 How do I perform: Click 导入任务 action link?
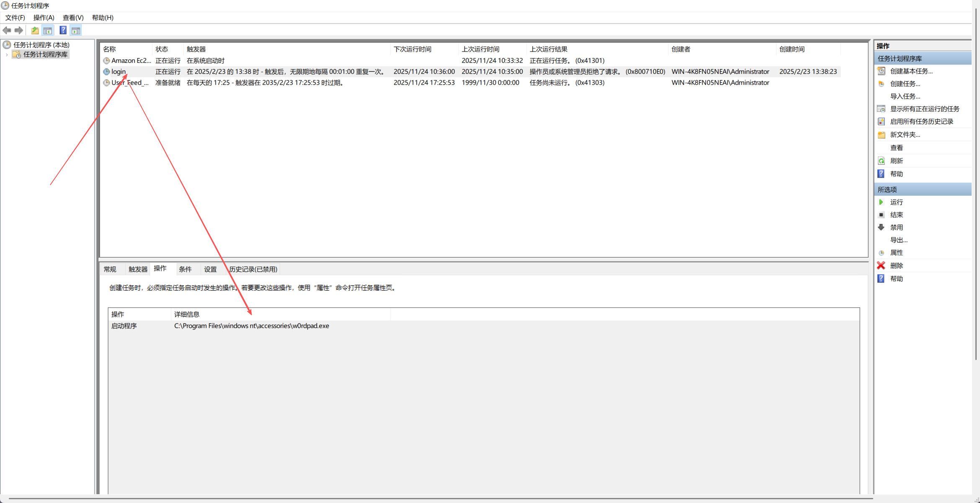tap(905, 96)
